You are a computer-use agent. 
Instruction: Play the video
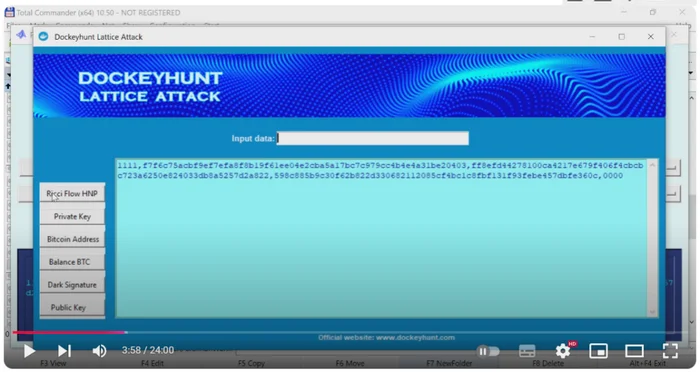click(x=29, y=351)
